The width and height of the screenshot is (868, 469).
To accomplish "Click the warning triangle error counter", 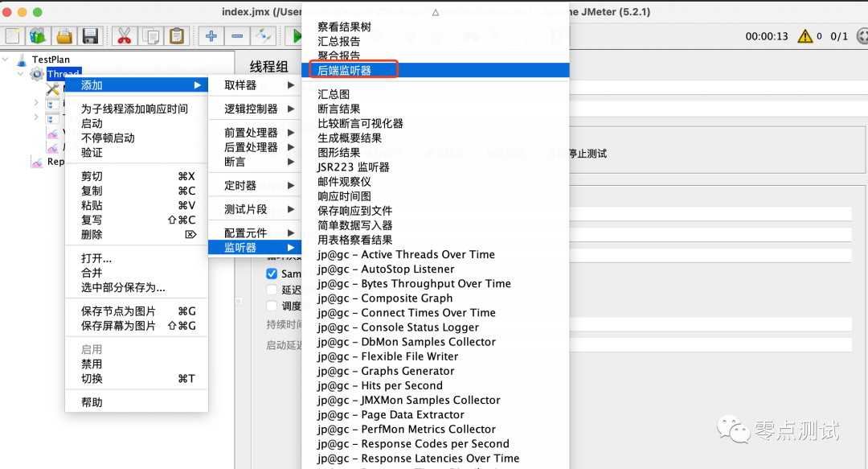I will [x=805, y=36].
